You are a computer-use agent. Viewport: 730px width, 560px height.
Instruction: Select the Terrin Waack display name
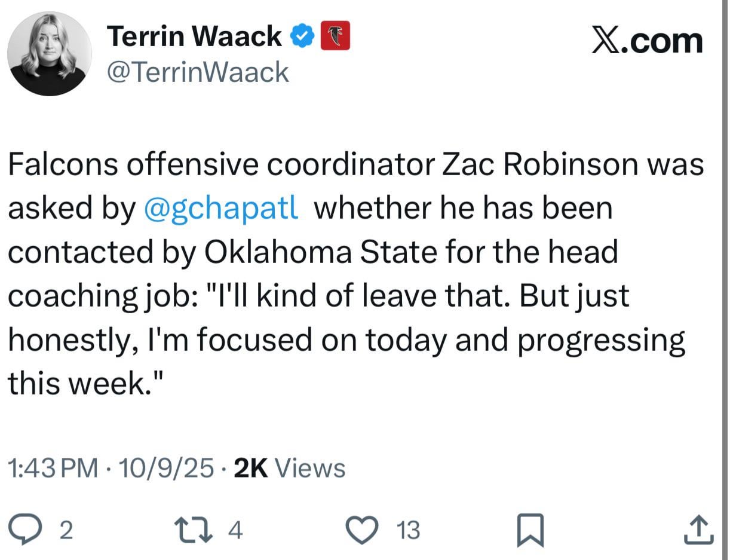pos(195,35)
